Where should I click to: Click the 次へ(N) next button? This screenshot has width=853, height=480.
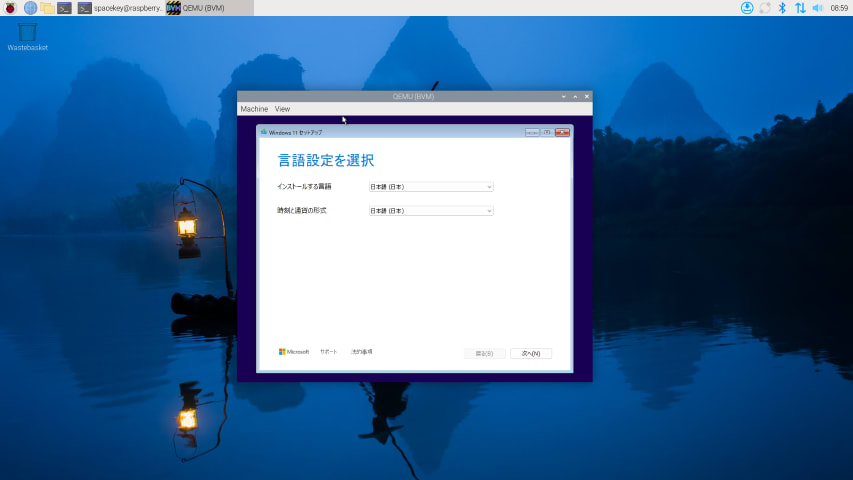[531, 353]
